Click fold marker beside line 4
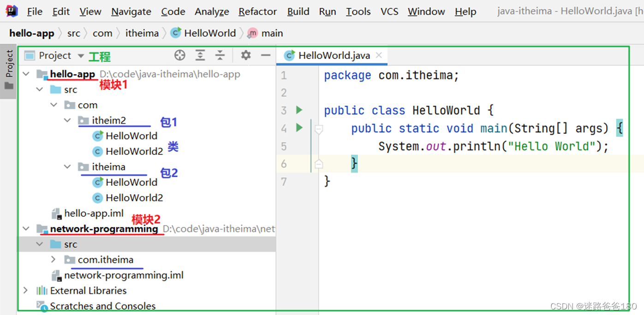644x315 pixels. pyautogui.click(x=318, y=130)
